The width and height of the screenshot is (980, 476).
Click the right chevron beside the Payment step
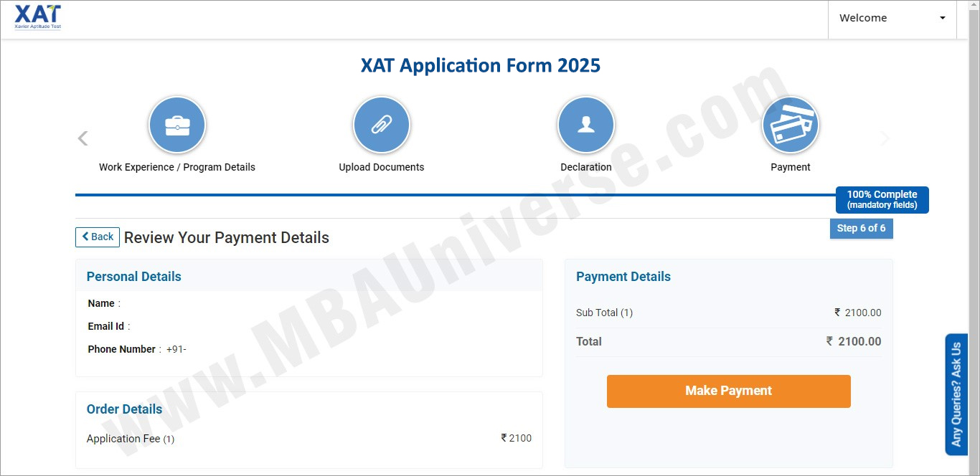tap(885, 138)
